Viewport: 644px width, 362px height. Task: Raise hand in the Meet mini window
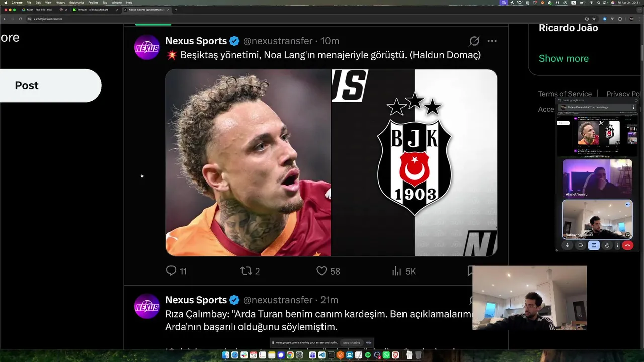coord(607,245)
